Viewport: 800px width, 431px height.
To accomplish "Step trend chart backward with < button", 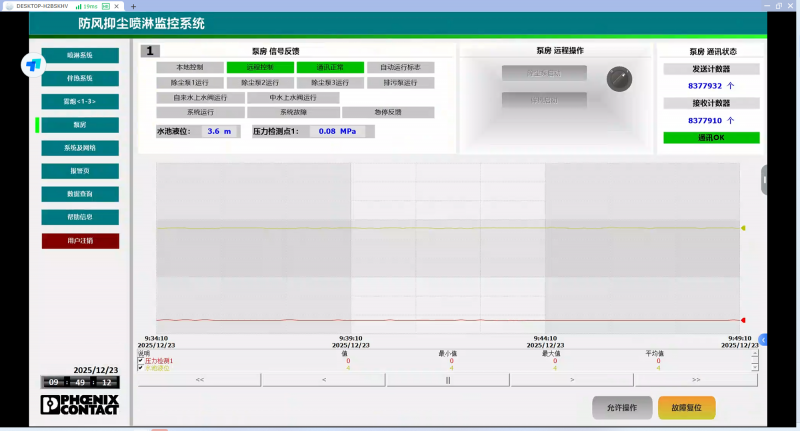I will [323, 380].
